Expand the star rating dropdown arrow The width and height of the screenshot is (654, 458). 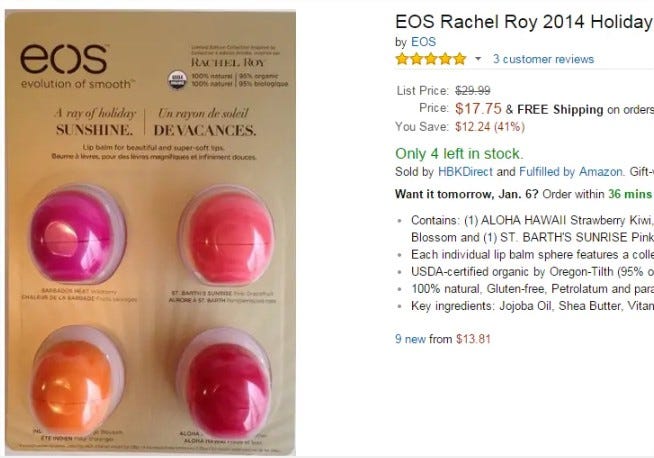point(478,59)
